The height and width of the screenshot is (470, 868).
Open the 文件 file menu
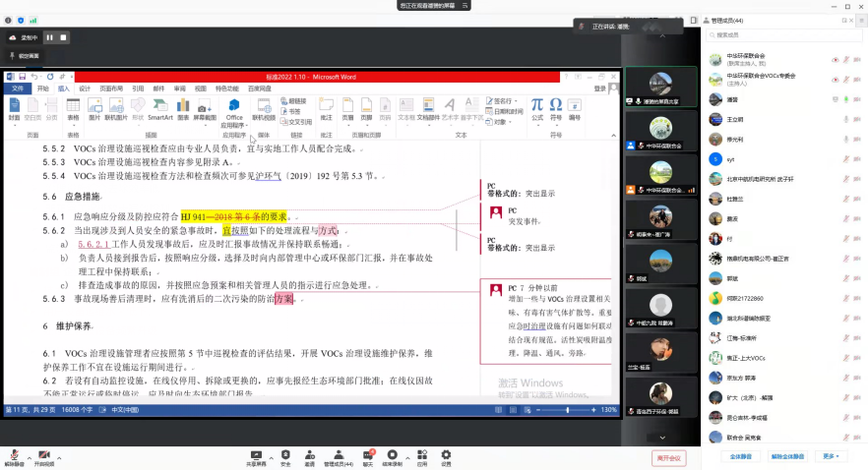pos(17,88)
